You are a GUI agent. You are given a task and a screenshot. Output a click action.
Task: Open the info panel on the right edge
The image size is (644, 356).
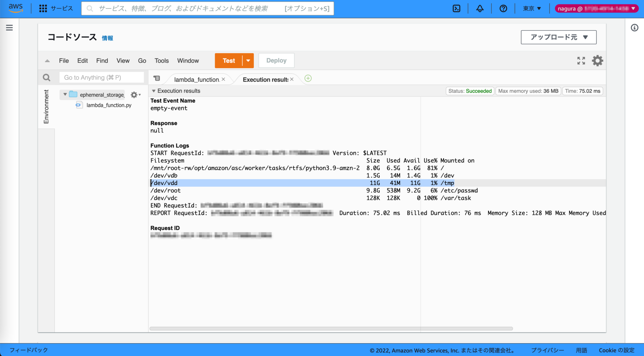[x=635, y=28]
